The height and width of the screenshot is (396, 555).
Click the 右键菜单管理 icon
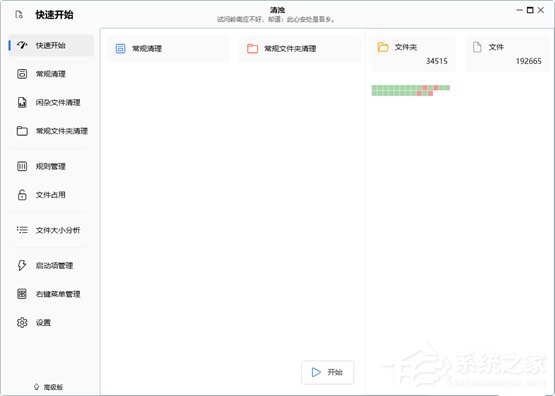tap(22, 294)
